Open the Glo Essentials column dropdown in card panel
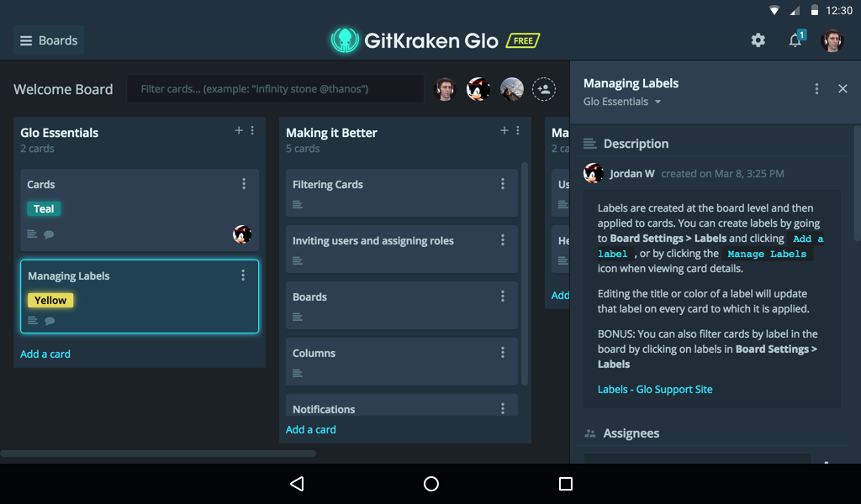 [622, 102]
